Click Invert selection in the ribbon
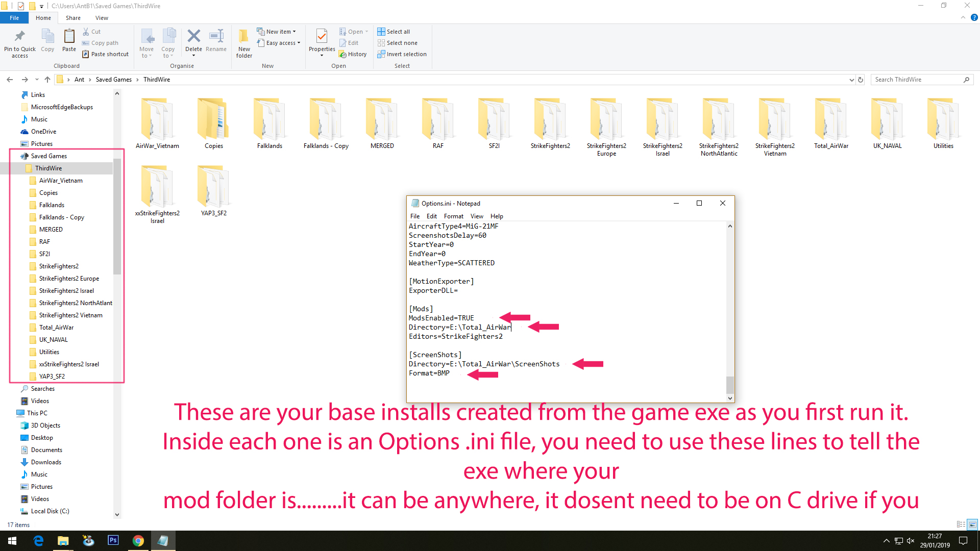980x551 pixels. (402, 54)
